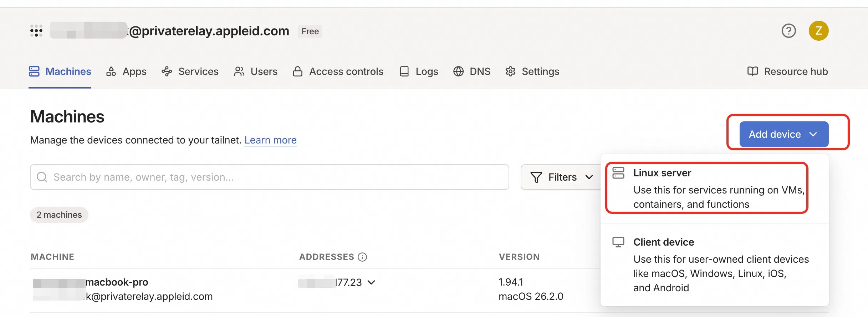Open the app launcher grid icon
Screen dimensions: 868x317
pos(36,31)
